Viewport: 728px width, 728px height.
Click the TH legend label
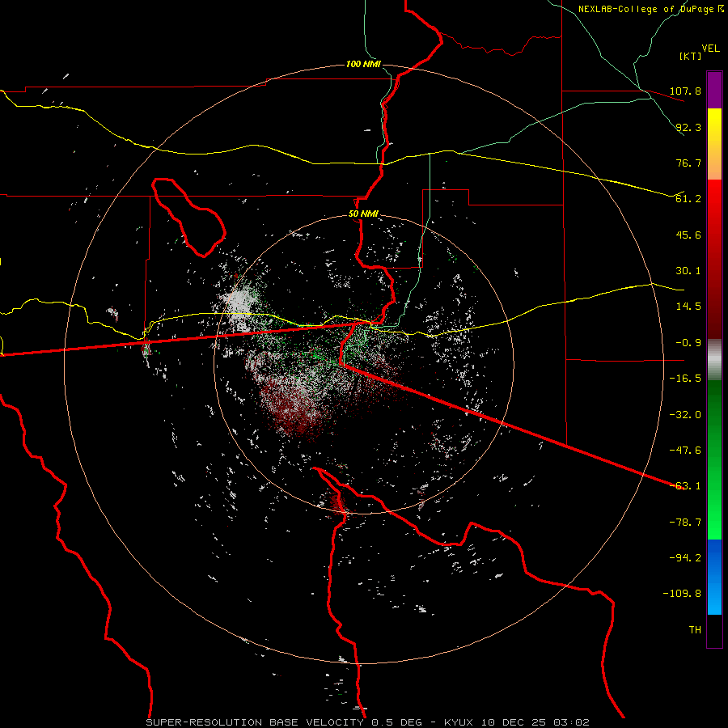695,630
